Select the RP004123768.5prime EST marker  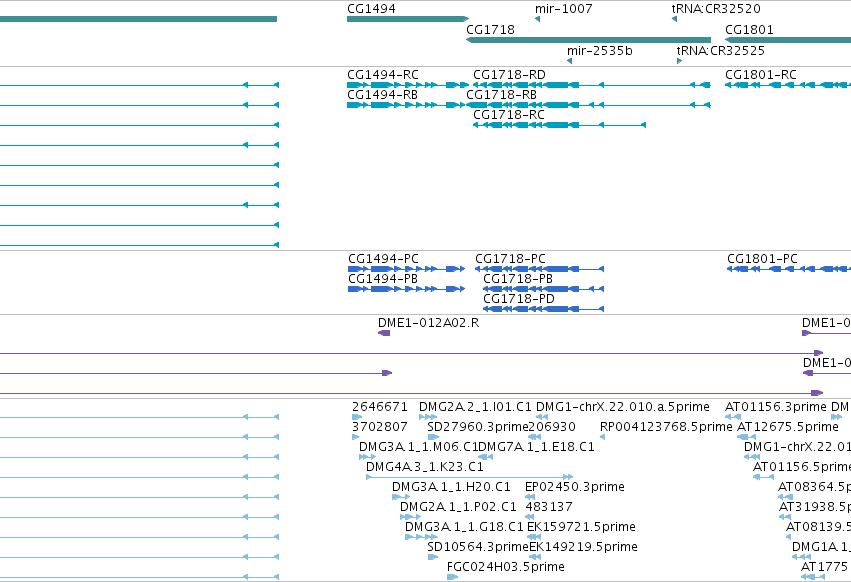[602, 438]
